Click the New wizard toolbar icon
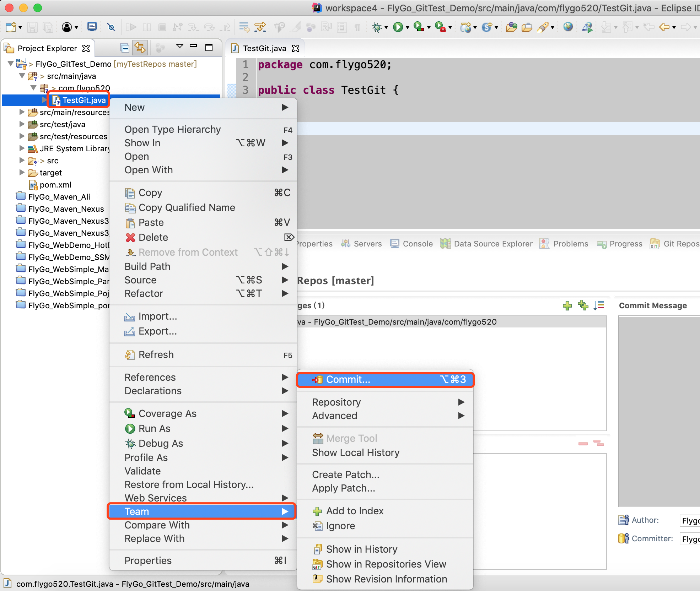Image resolution: width=700 pixels, height=591 pixels. pos(11,27)
